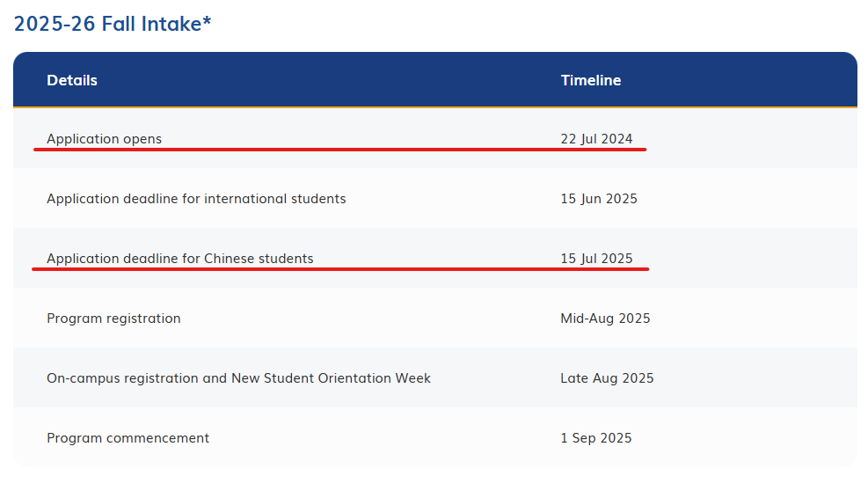Viewport: 868px width, 498px height.
Task: Click the 15 Jun 2025 date
Action: coord(598,198)
